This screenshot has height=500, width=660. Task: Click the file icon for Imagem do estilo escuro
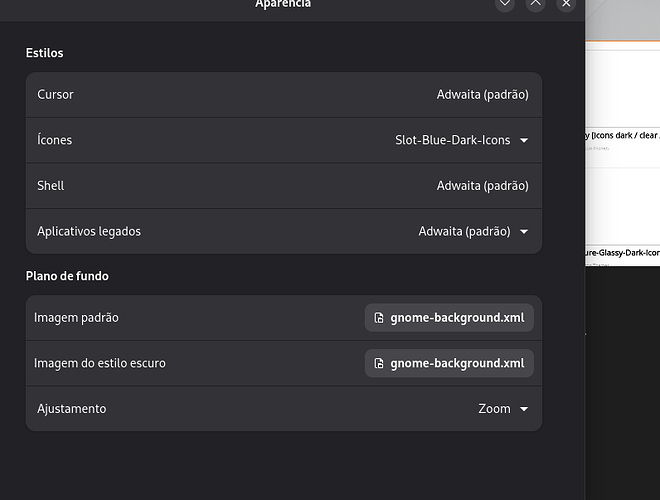[379, 364]
